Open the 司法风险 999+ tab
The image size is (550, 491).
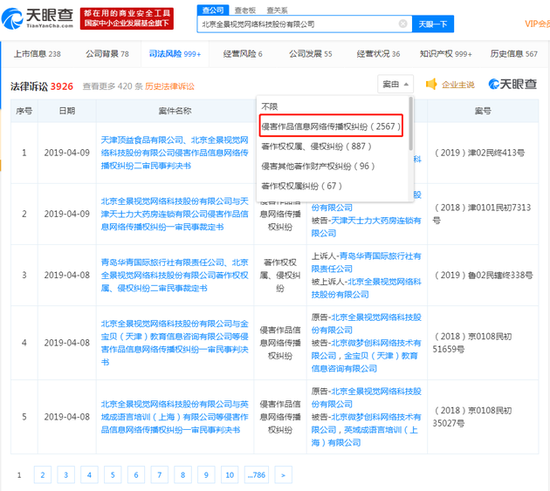[175, 54]
